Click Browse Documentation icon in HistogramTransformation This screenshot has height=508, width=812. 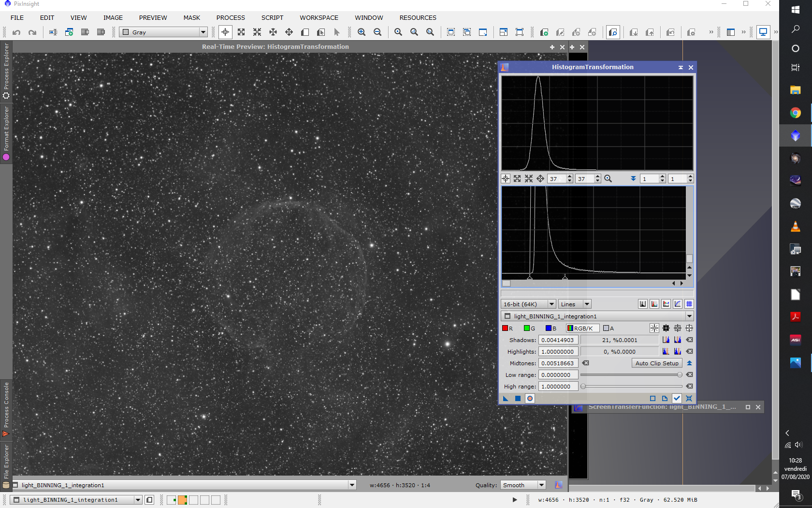pos(665,399)
